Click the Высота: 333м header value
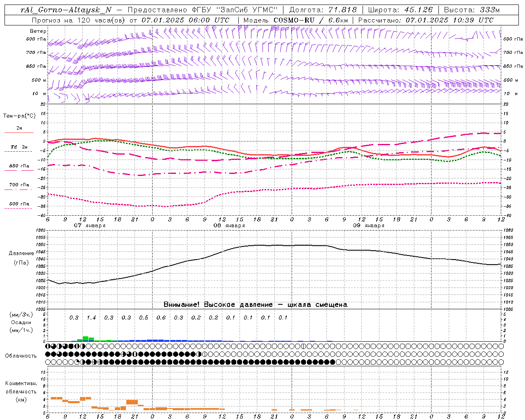This screenshot has height=420, width=525. point(472,10)
